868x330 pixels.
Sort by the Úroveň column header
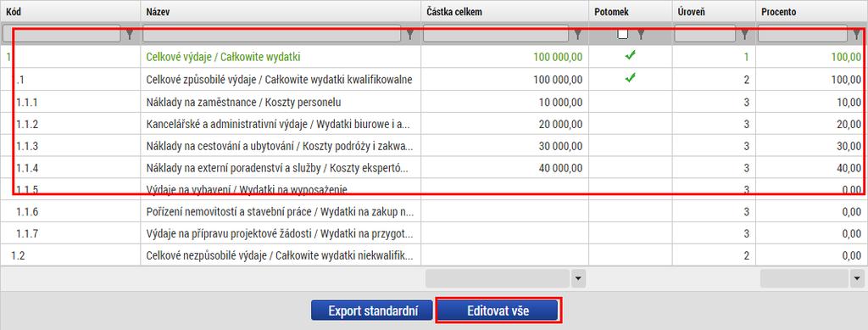point(714,12)
